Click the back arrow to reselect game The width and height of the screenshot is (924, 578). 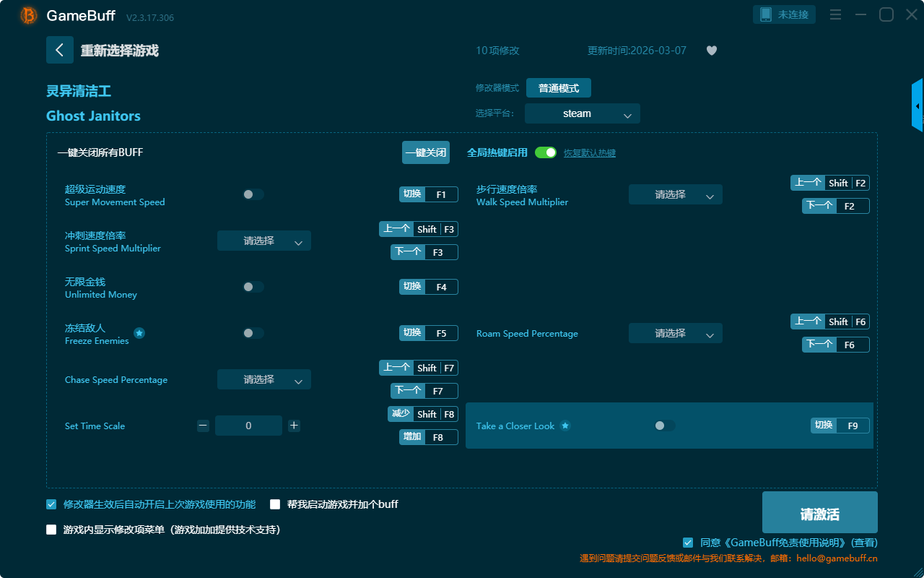pyautogui.click(x=60, y=50)
